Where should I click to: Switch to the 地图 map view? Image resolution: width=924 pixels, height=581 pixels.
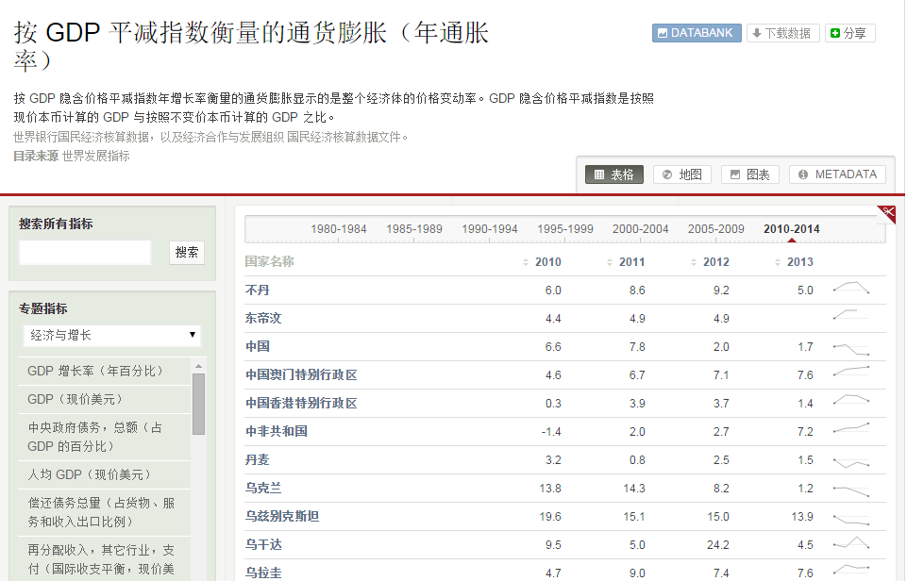pos(682,174)
